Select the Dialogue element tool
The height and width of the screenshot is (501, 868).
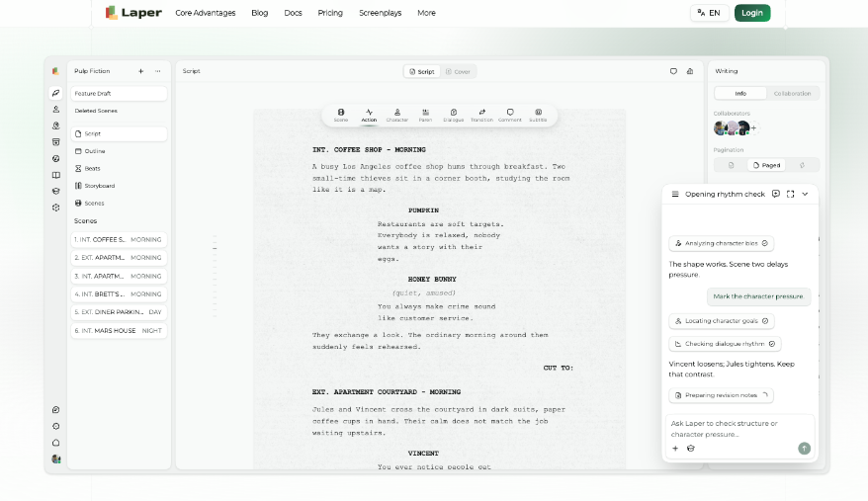pos(454,116)
